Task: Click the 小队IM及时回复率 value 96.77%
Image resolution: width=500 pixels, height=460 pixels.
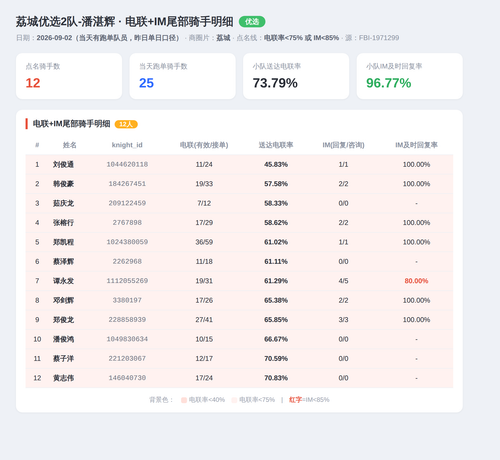Action: point(389,83)
